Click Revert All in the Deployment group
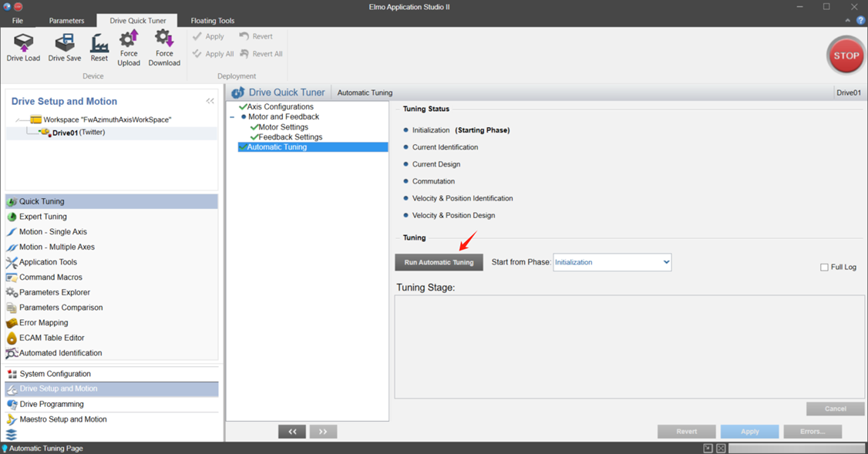 tap(261, 54)
